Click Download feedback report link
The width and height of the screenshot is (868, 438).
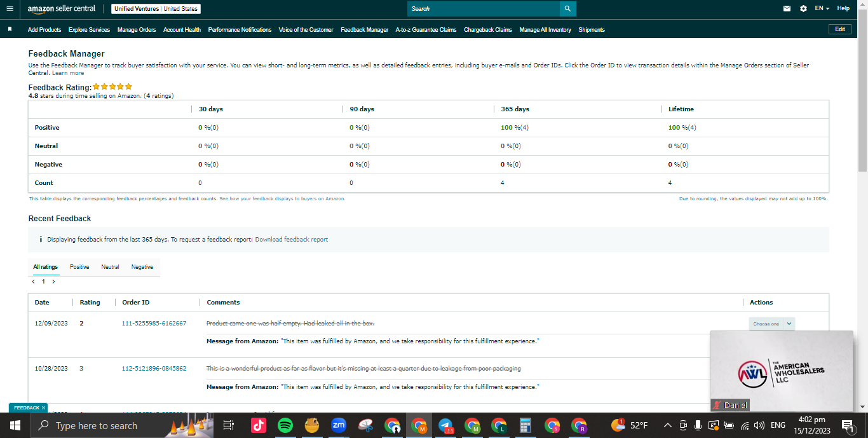(292, 240)
